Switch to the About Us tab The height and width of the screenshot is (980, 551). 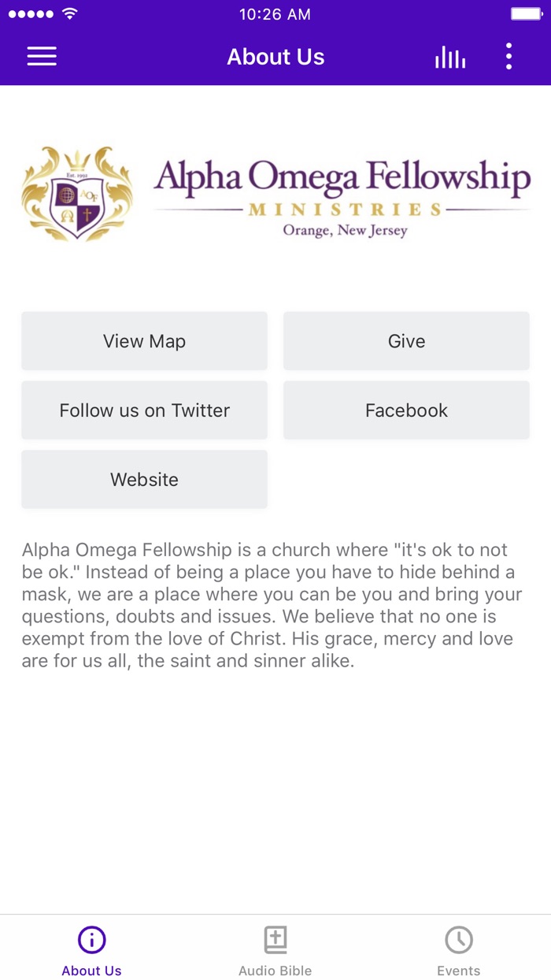coord(91,949)
